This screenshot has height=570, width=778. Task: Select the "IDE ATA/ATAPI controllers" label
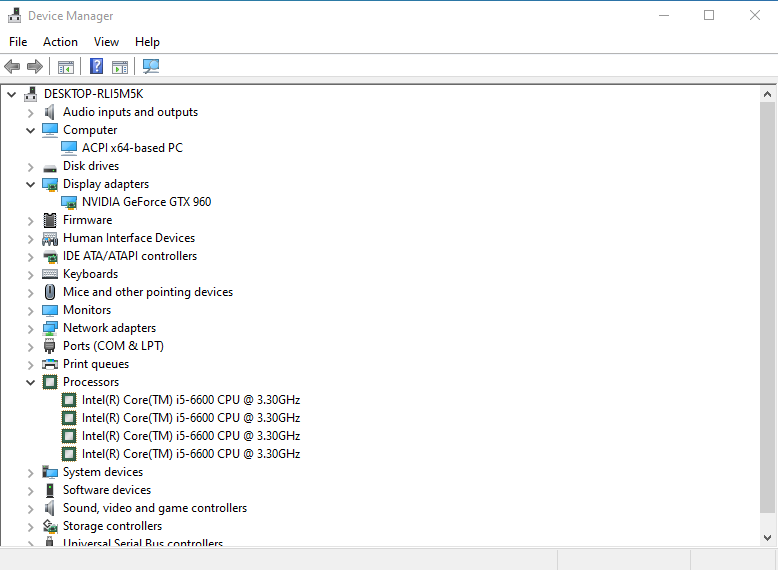tap(130, 256)
